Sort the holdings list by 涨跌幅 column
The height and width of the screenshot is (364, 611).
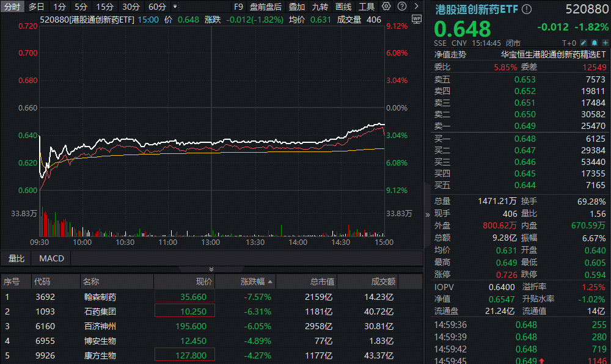click(x=254, y=281)
